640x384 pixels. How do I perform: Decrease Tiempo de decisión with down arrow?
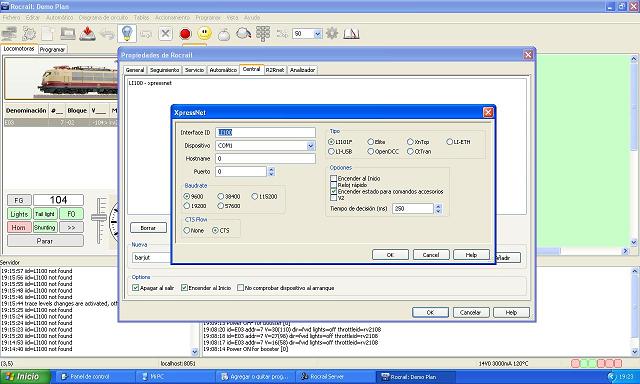coord(438,211)
